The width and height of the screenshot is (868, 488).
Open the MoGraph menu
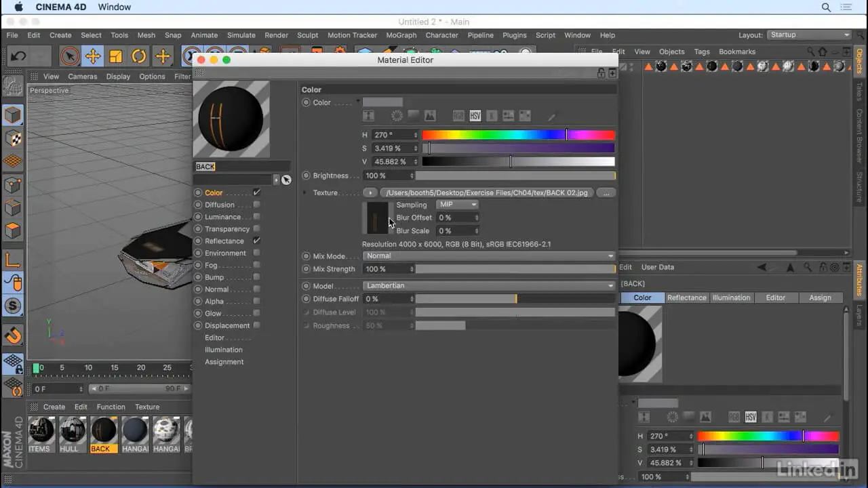click(x=401, y=35)
